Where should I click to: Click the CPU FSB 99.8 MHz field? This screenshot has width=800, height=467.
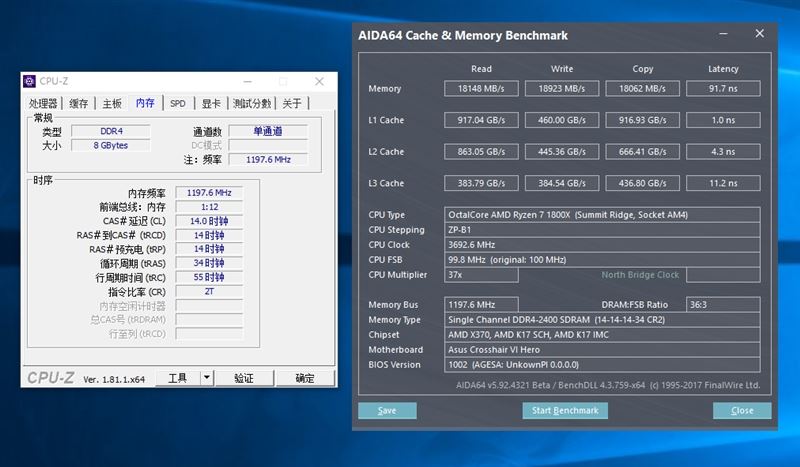[602, 259]
